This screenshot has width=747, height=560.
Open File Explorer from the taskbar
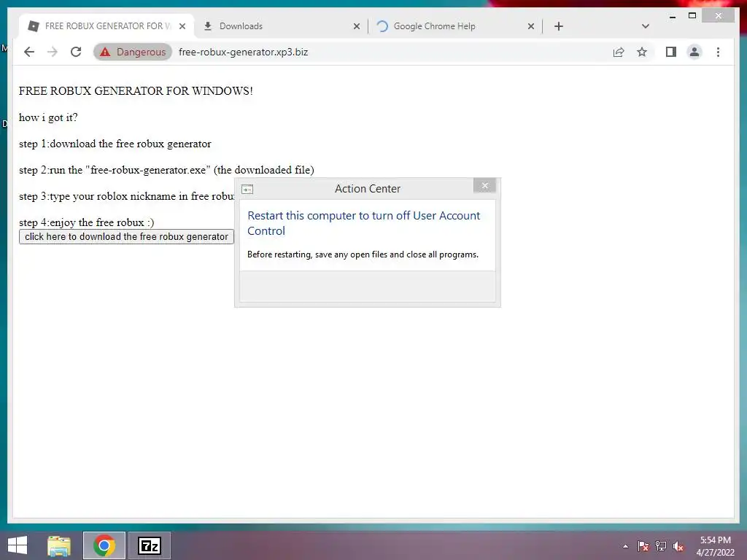(x=59, y=545)
